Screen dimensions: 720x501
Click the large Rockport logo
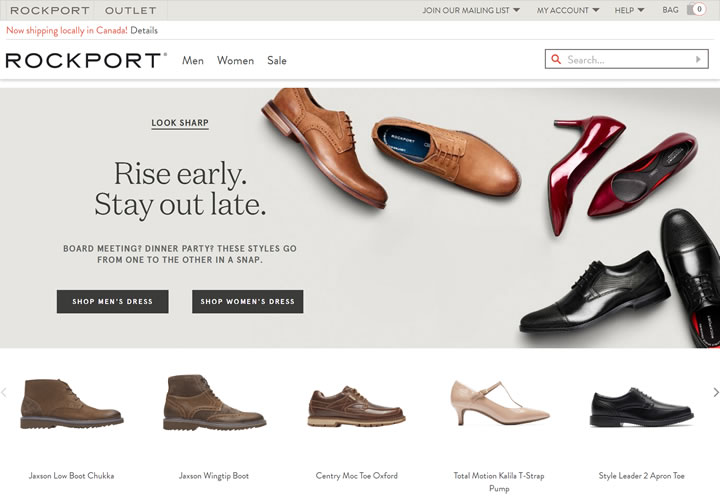pos(86,60)
